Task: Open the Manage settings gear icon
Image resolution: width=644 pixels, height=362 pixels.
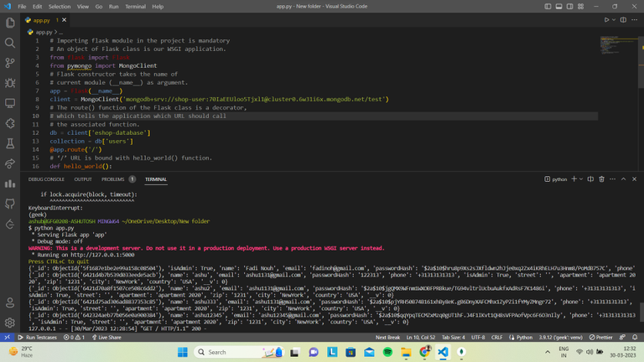Action: (10, 323)
